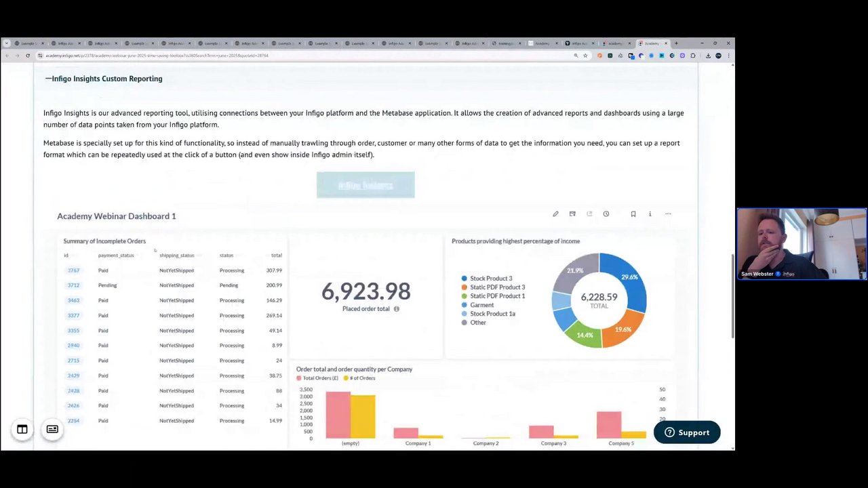This screenshot has width=868, height=488.
Task: Click the total column header
Action: coord(277,256)
